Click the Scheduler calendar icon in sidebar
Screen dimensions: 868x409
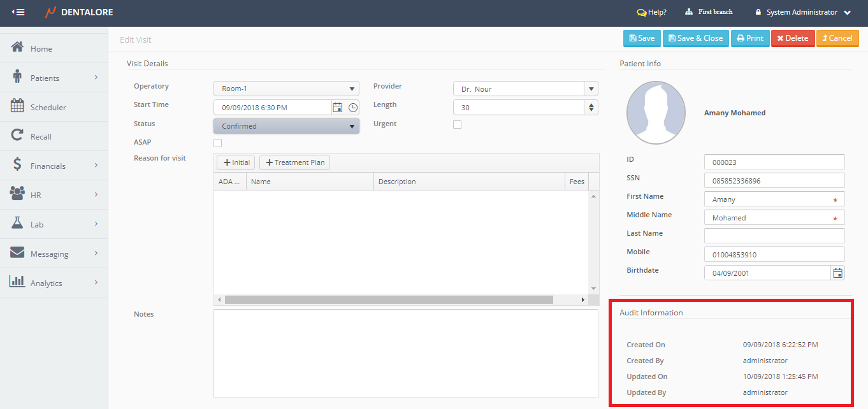17,107
